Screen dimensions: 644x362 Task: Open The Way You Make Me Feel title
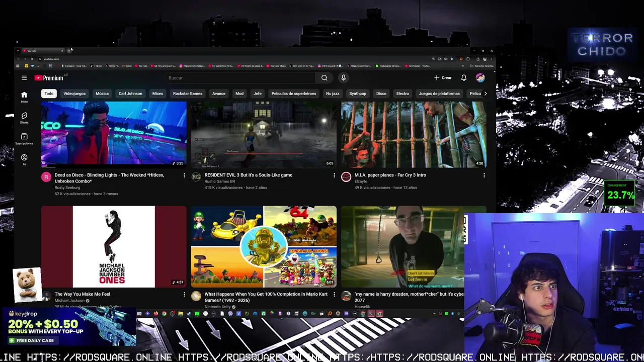point(83,294)
